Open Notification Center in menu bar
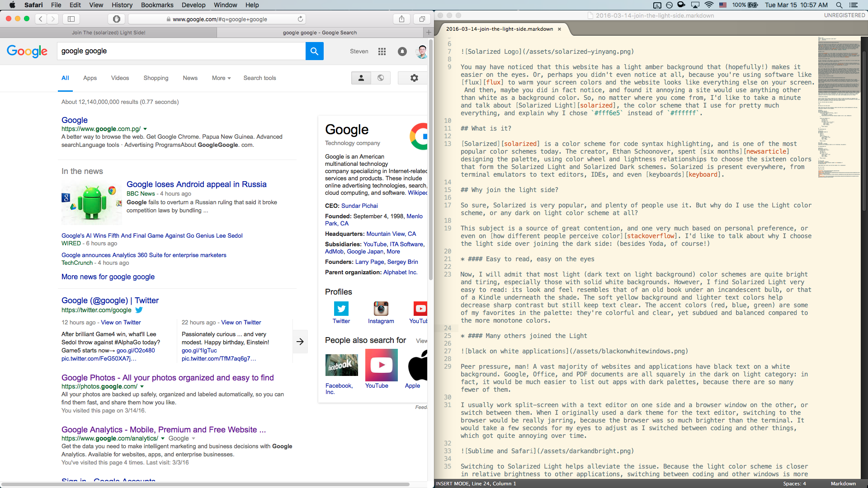The width and height of the screenshot is (868, 488). (854, 5)
